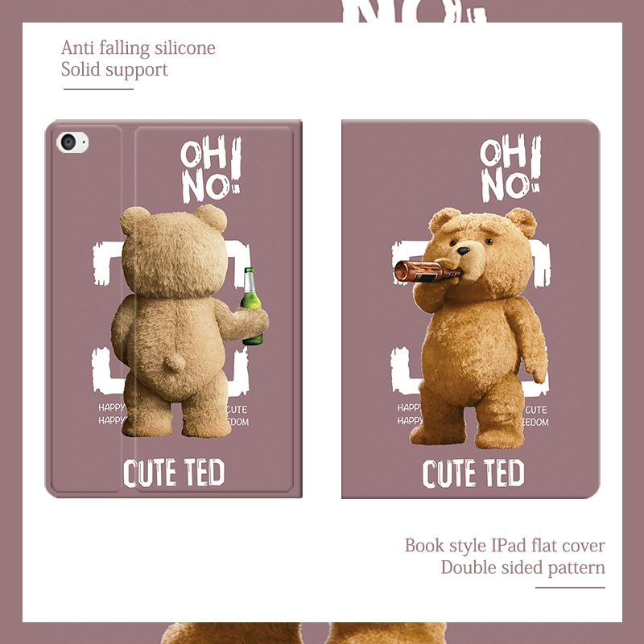Click the OH NO! text on right case
Image resolution: width=644 pixels, height=644 pixels.
(510, 168)
